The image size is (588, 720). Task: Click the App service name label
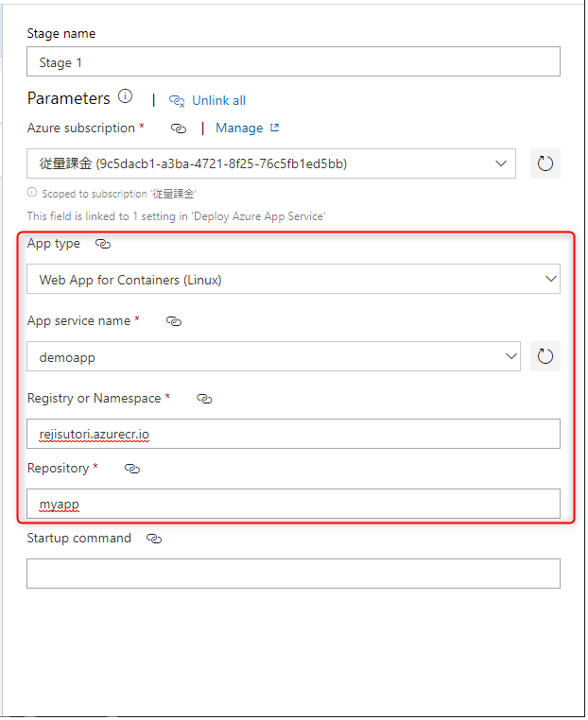click(x=78, y=321)
